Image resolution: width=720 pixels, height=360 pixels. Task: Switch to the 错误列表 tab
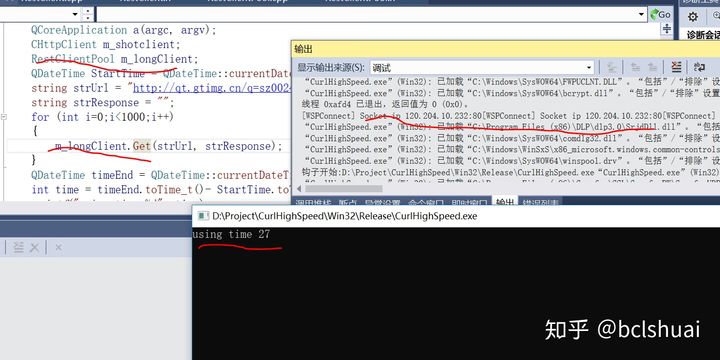coord(540,202)
